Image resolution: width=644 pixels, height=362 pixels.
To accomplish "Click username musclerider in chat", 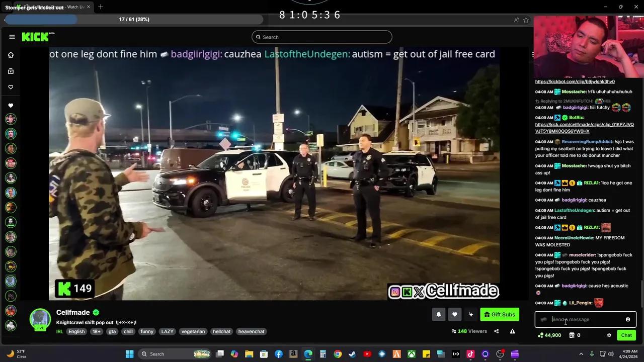I will [x=582, y=255].
